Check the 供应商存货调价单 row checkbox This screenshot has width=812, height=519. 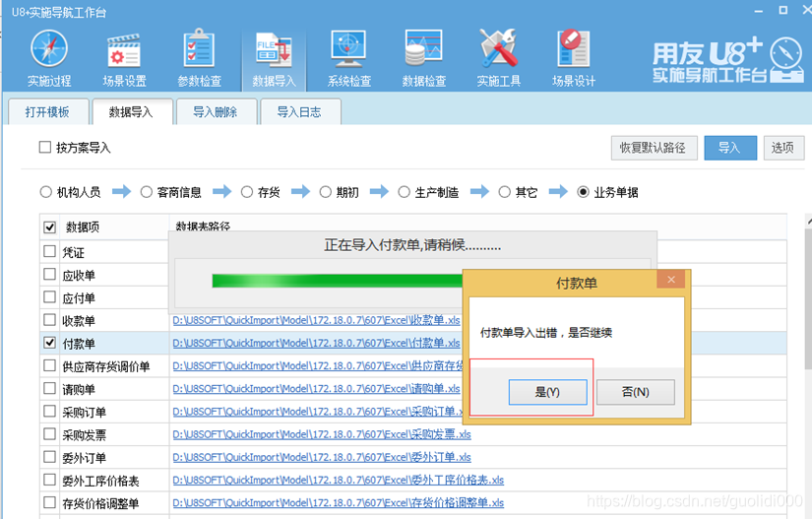(x=50, y=365)
